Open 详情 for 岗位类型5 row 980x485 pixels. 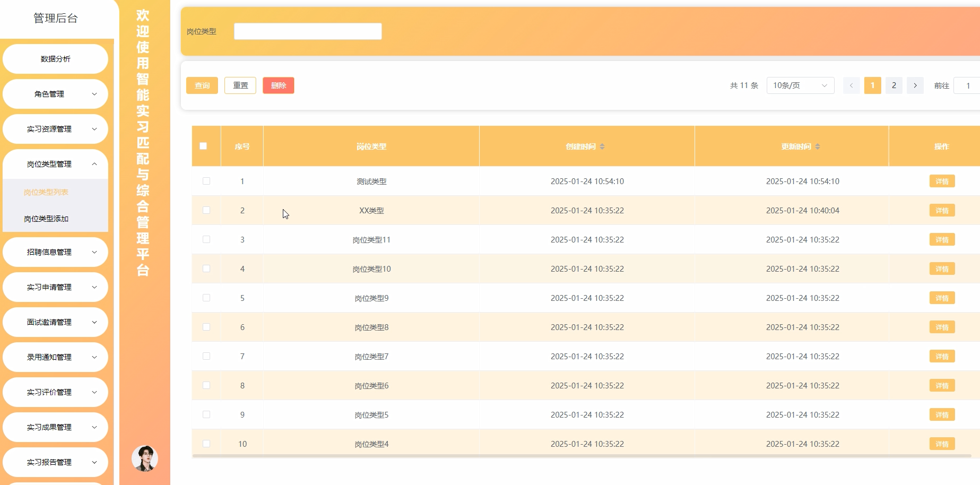(942, 414)
